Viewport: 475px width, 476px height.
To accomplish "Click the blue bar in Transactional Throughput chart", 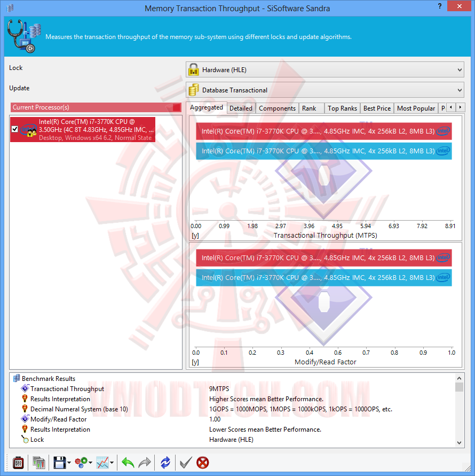I will (323, 151).
